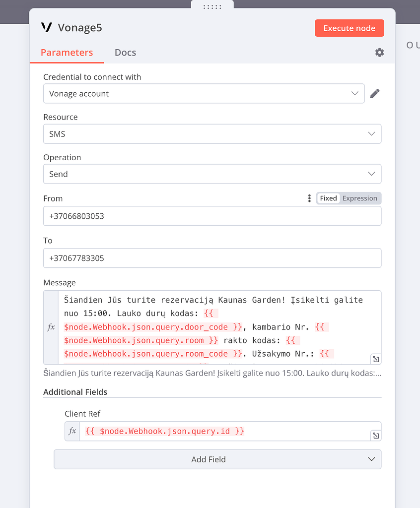Open the options menu beside the From field

(309, 198)
